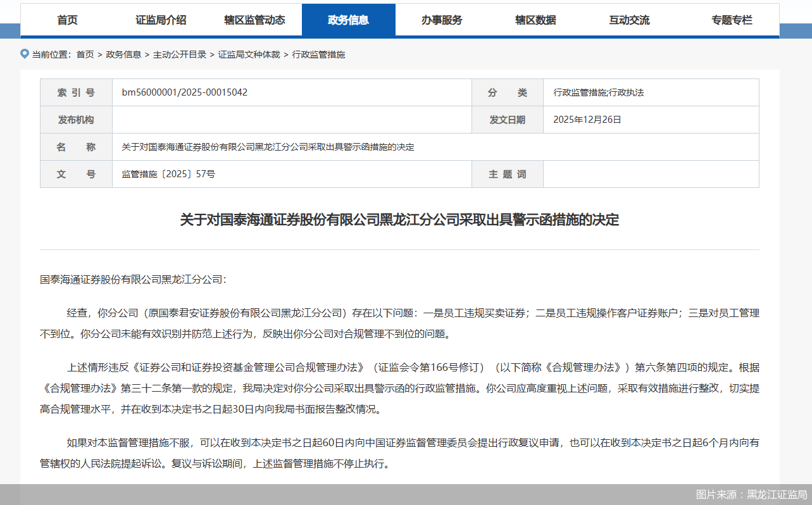The height and width of the screenshot is (505, 812).
Task: Open the 首页 navigation tab
Action: [x=66, y=20]
